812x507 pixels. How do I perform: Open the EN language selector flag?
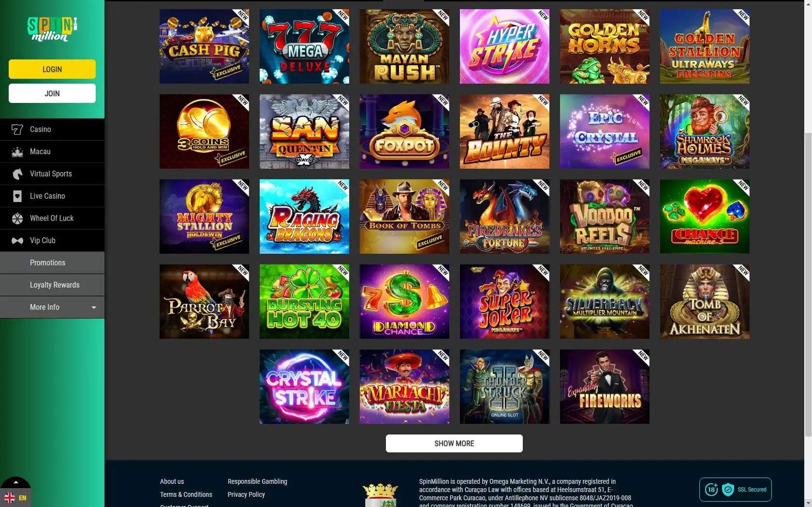[x=10, y=498]
